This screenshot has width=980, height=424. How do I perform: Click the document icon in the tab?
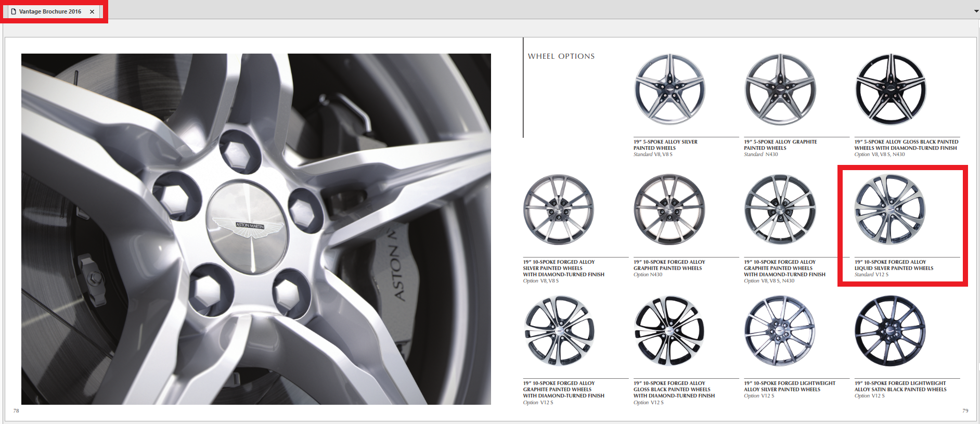[x=14, y=11]
